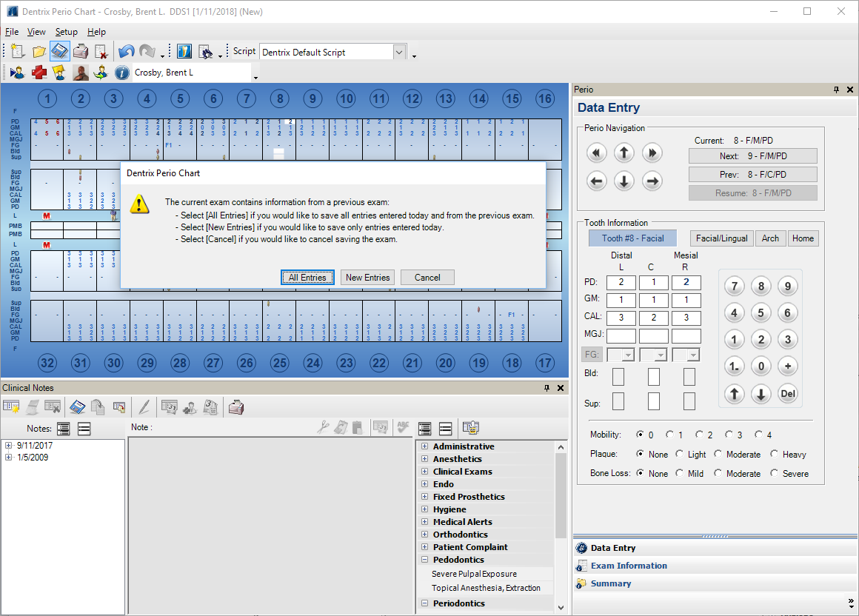
Task: Select tooth number 14 circle on the chart
Action: tap(479, 98)
